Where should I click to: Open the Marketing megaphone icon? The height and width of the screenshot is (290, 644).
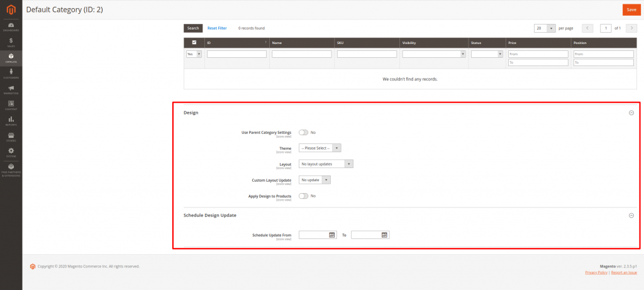(11, 89)
